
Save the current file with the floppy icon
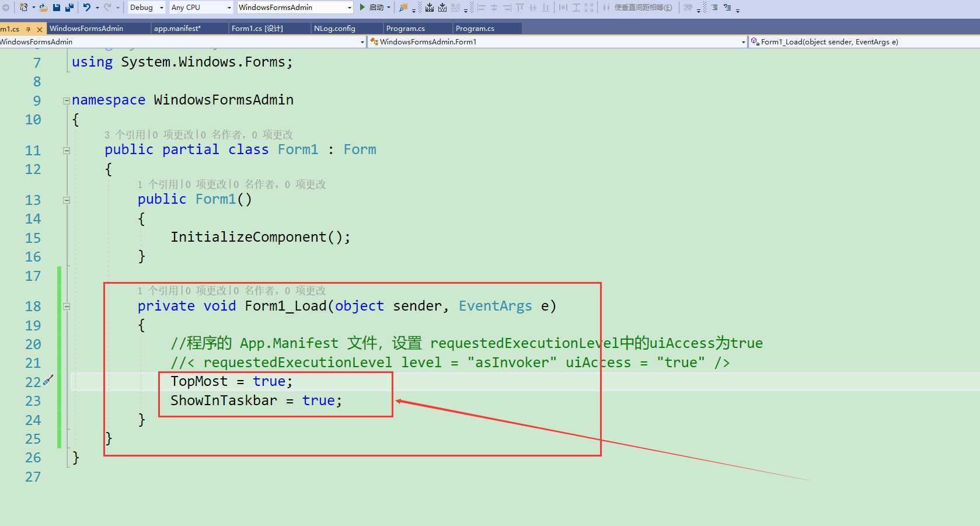(x=57, y=8)
